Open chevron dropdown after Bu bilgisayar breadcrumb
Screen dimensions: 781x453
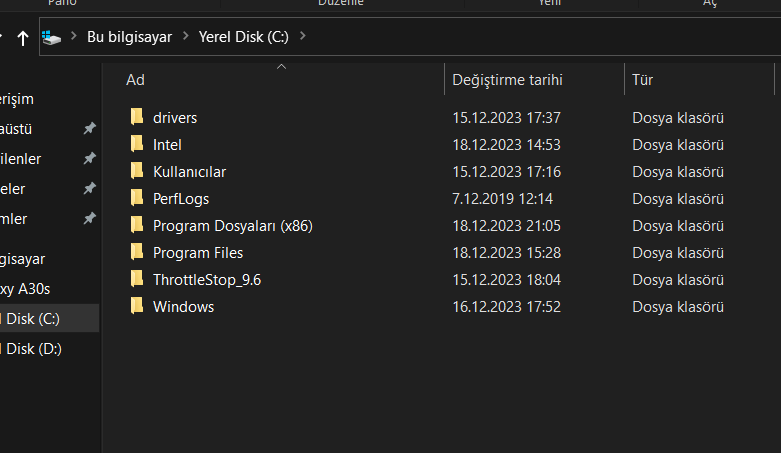(184, 37)
